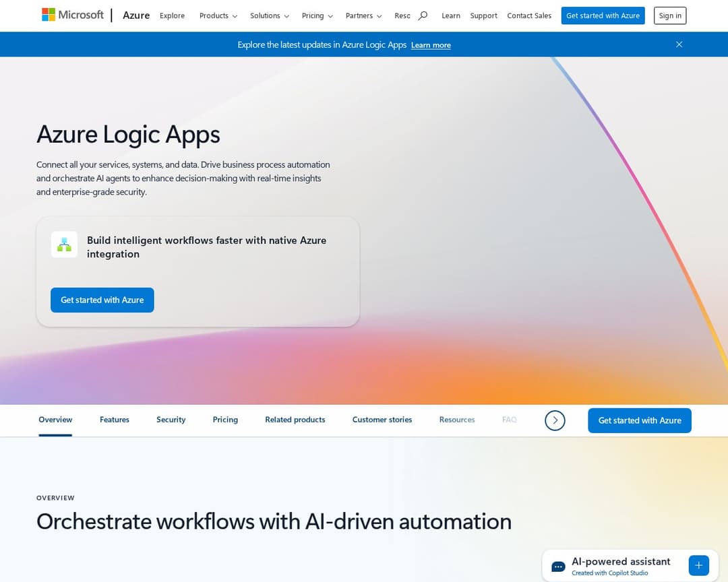Image resolution: width=728 pixels, height=582 pixels.
Task: Click header Get started with Azure button
Action: [603, 15]
